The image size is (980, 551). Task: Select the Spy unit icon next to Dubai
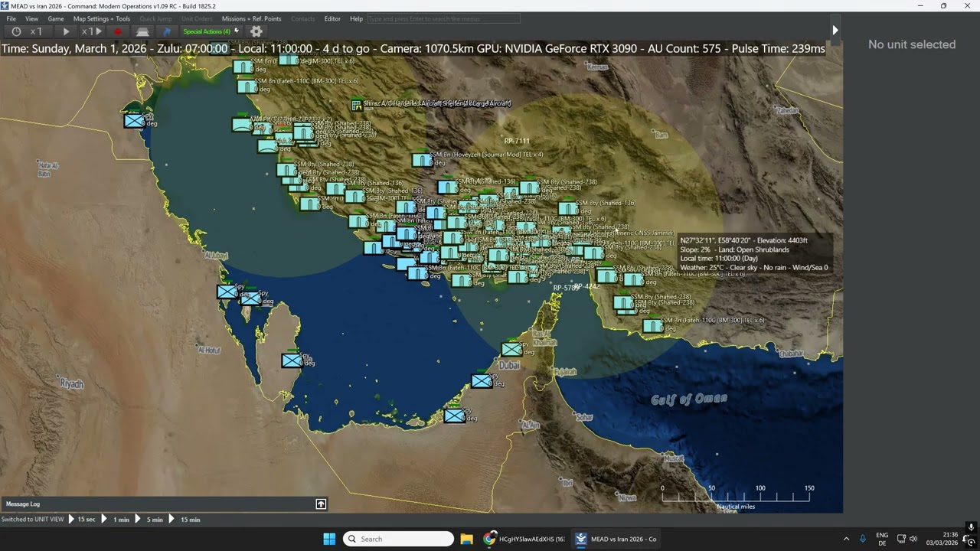coord(511,349)
